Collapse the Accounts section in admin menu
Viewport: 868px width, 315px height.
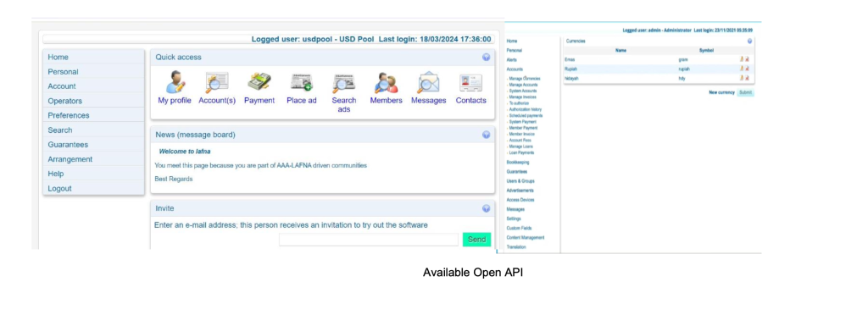tap(515, 69)
